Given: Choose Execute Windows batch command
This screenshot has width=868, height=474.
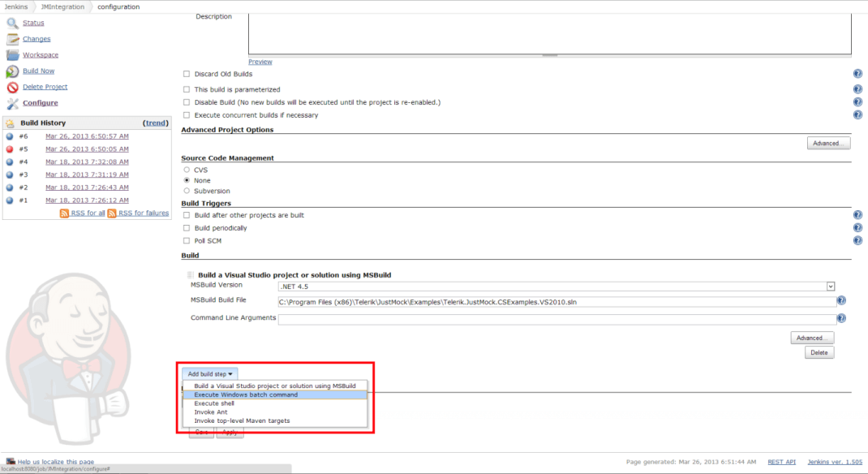Looking at the screenshot, I should (274, 394).
